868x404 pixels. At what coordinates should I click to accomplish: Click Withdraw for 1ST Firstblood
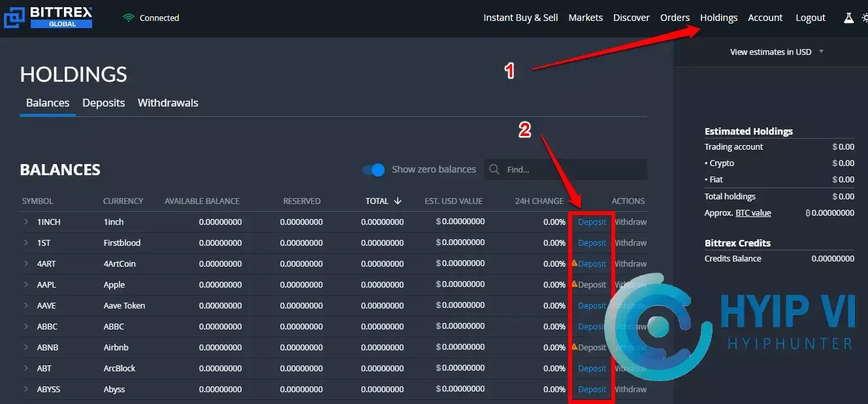630,243
